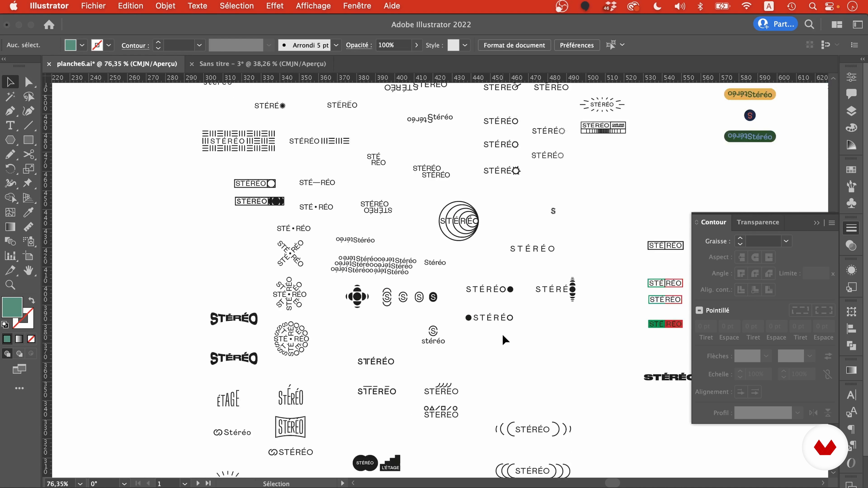Viewport: 868px width, 488px height.
Task: Enable Draw Behind mode
Action: (19, 354)
